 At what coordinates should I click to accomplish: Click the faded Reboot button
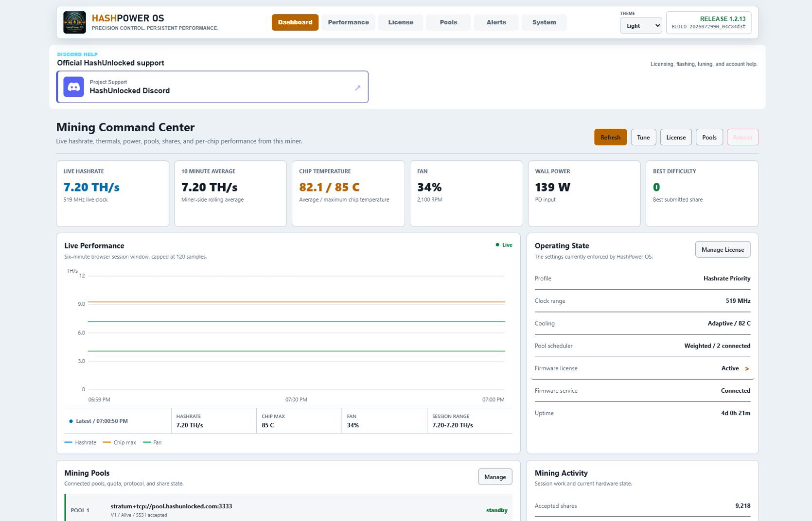742,137
